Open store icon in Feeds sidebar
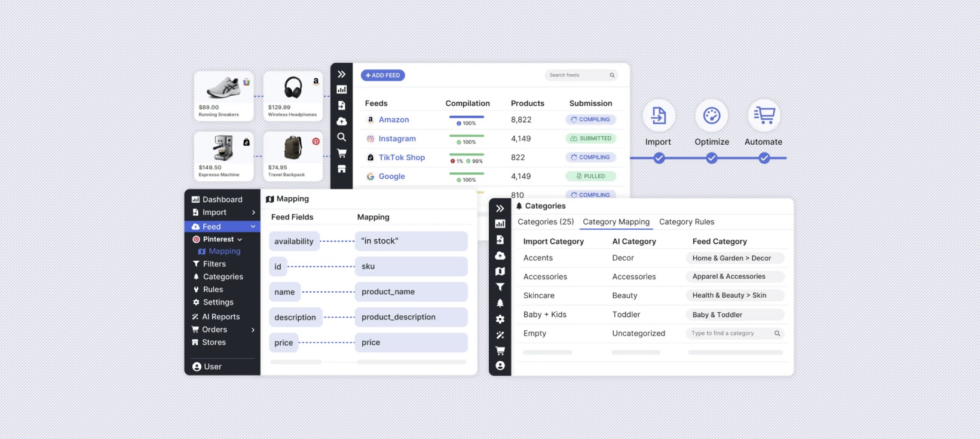Screen dimensions: 980x439 click(x=341, y=169)
